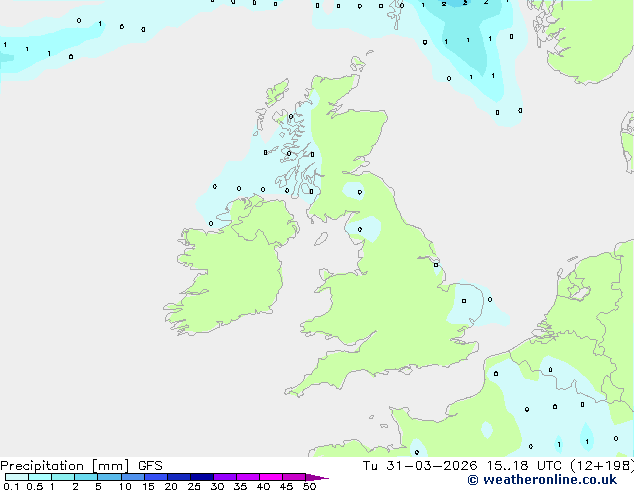Click the '25' legend scale label
Screen dimensions: 634x490
coord(194,486)
